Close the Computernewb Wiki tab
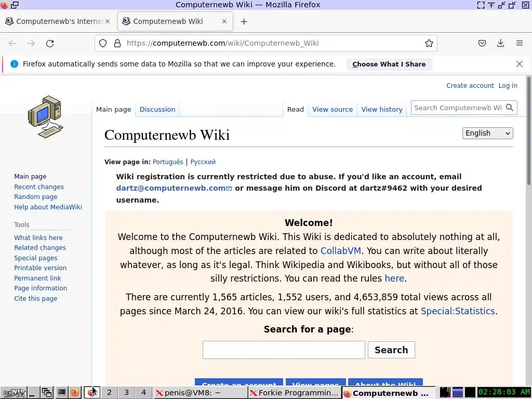Viewport: 532px width, 399px height. [224, 21]
